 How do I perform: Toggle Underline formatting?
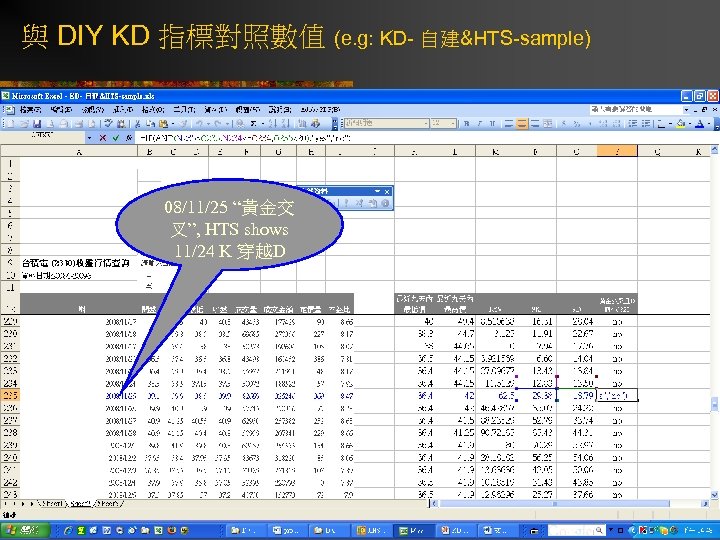(x=492, y=124)
